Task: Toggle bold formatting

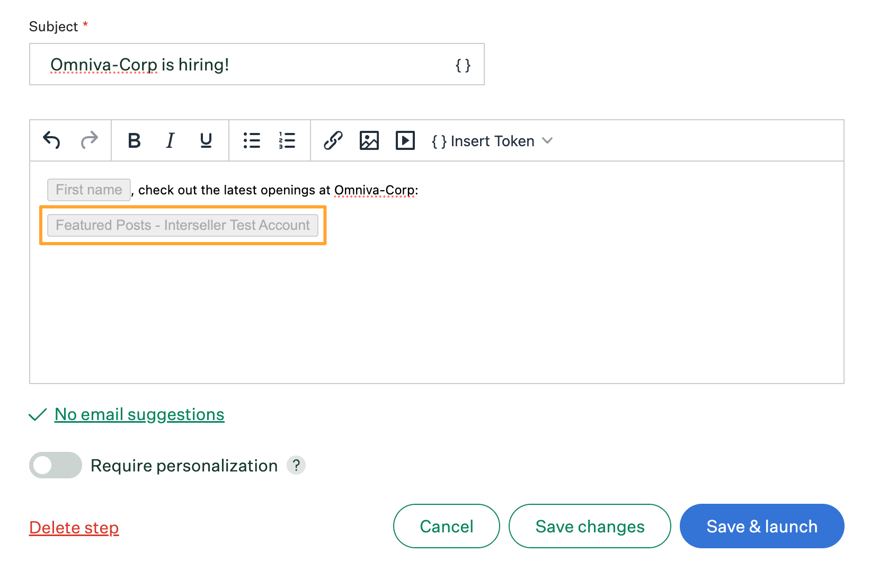Action: pyautogui.click(x=134, y=140)
